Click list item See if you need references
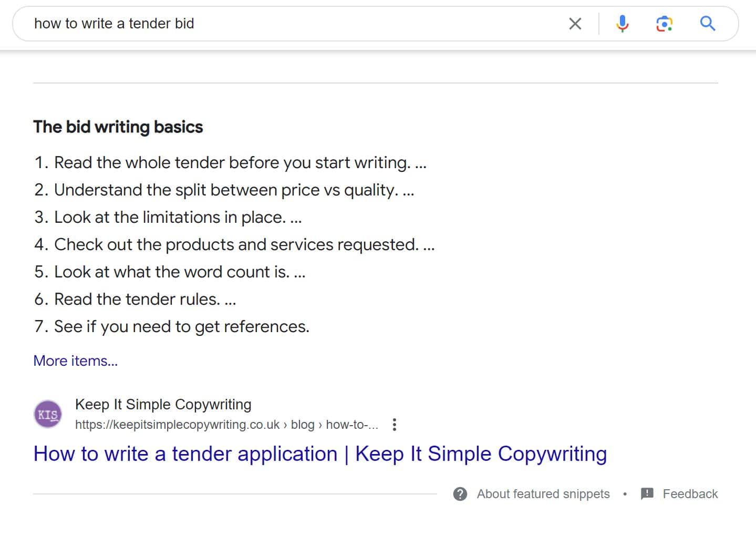 pos(172,326)
